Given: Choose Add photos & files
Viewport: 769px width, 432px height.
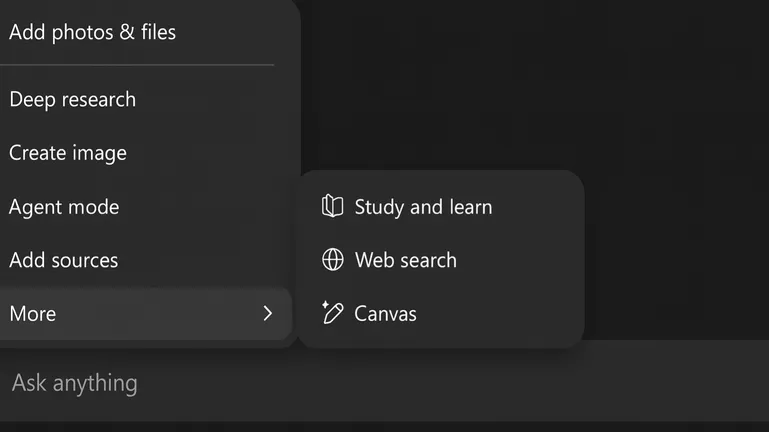Looking at the screenshot, I should click(92, 32).
